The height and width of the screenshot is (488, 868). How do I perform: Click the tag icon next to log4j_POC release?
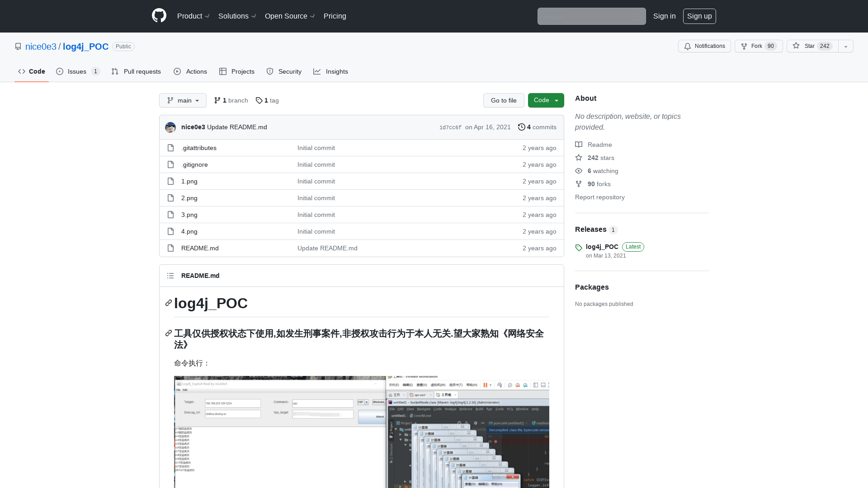[x=579, y=248]
